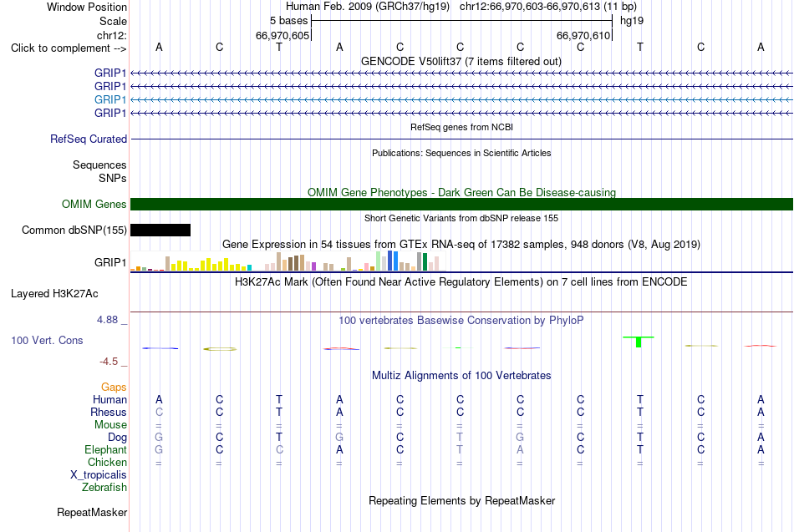The height and width of the screenshot is (532, 794).
Task: Open the Short Genetic Variants dbSNP title
Action: (x=461, y=218)
